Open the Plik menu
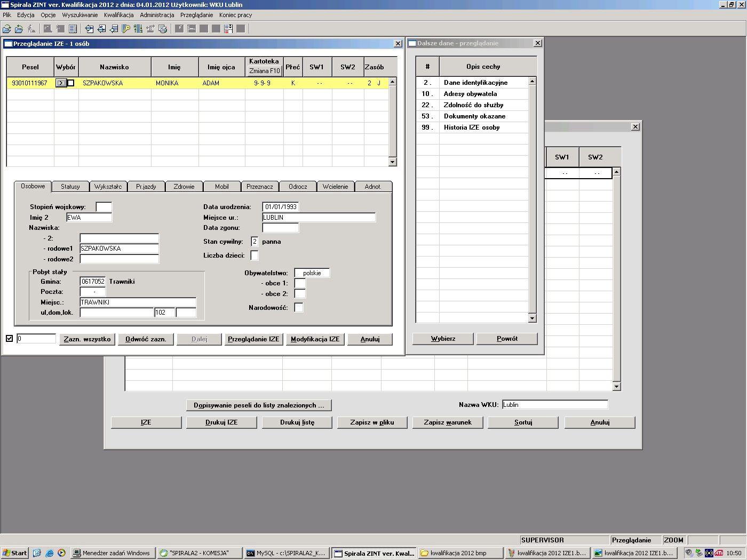The width and height of the screenshot is (747, 560). [7, 15]
